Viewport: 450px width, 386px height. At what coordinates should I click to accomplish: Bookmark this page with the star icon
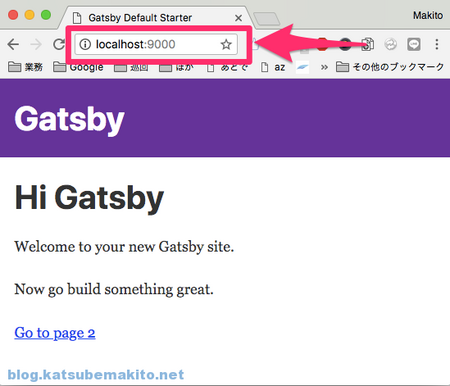point(226,44)
